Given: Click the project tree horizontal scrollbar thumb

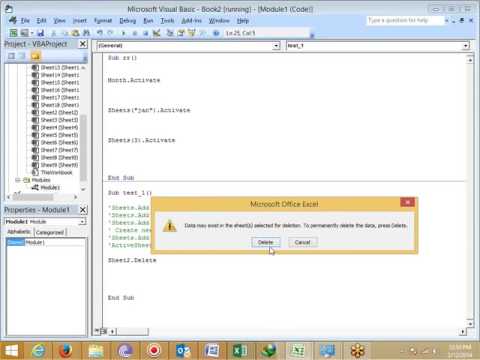Looking at the screenshot, I should (x=33, y=197).
